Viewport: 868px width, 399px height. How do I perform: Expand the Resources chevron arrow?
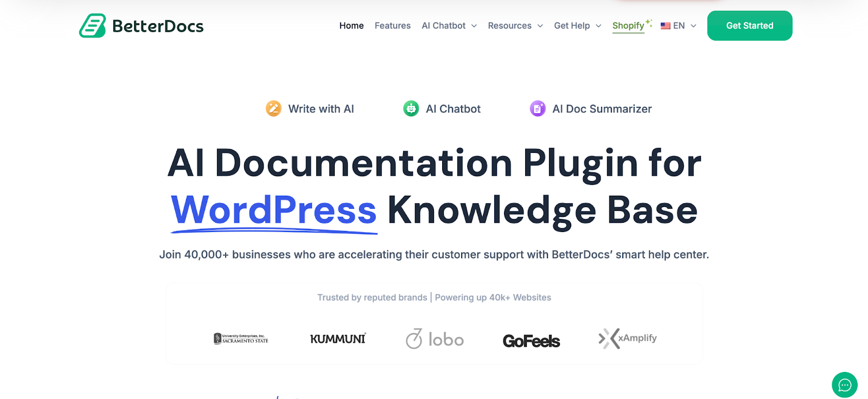point(540,26)
